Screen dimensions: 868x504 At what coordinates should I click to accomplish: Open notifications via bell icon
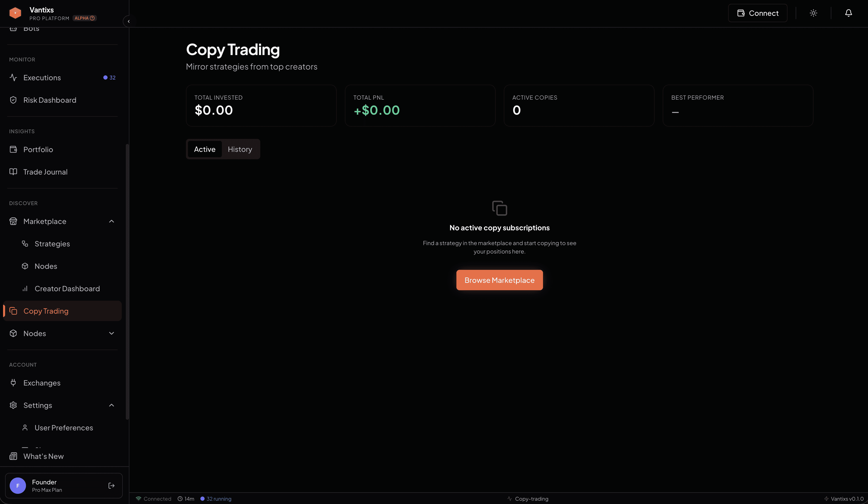pyautogui.click(x=848, y=13)
